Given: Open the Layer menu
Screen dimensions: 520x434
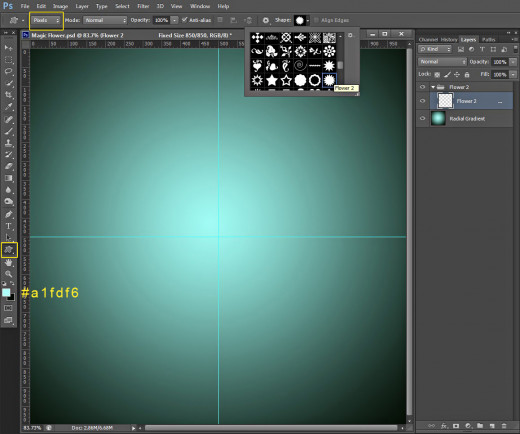Looking at the screenshot, I should (x=82, y=6).
